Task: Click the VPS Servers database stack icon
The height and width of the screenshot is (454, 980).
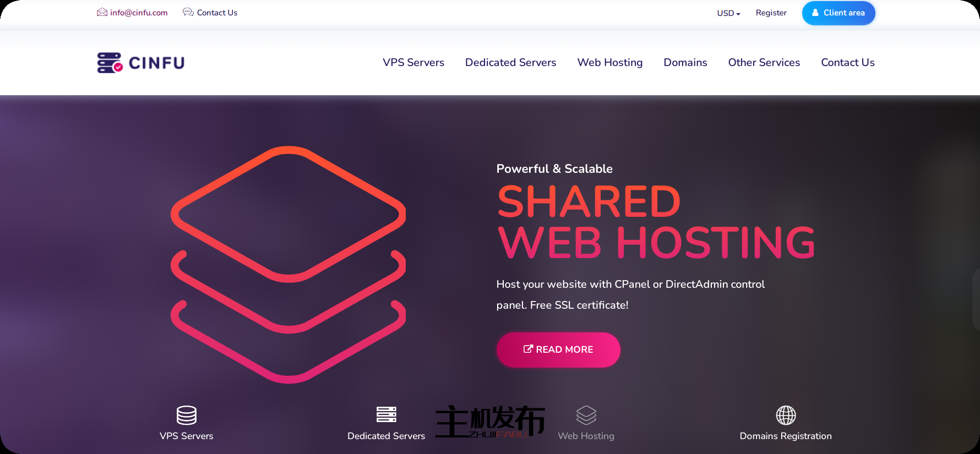Action: click(x=187, y=415)
